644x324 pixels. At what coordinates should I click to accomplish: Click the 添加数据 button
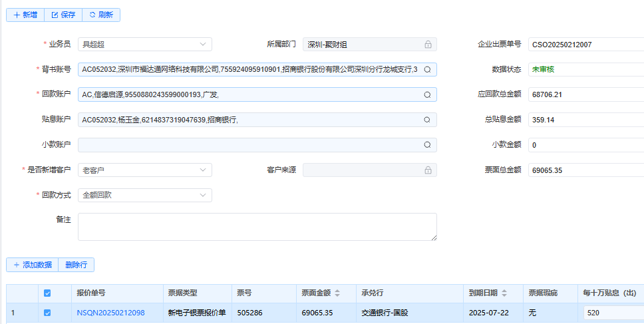[33, 265]
